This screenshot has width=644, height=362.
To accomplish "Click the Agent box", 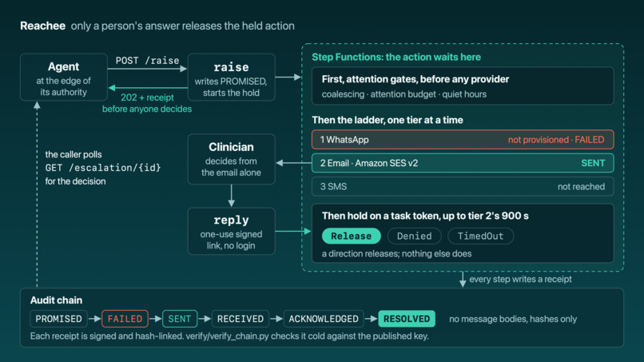I will [x=64, y=78].
